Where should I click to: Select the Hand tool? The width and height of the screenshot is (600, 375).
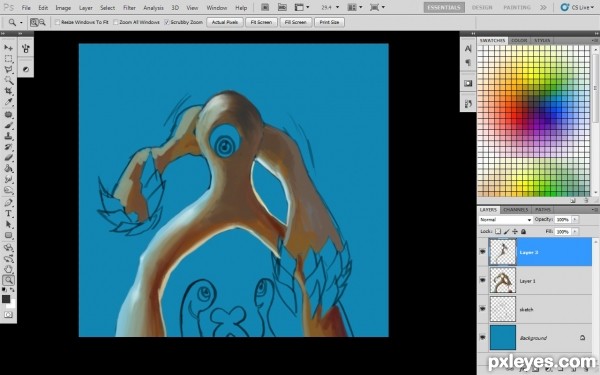click(8, 269)
